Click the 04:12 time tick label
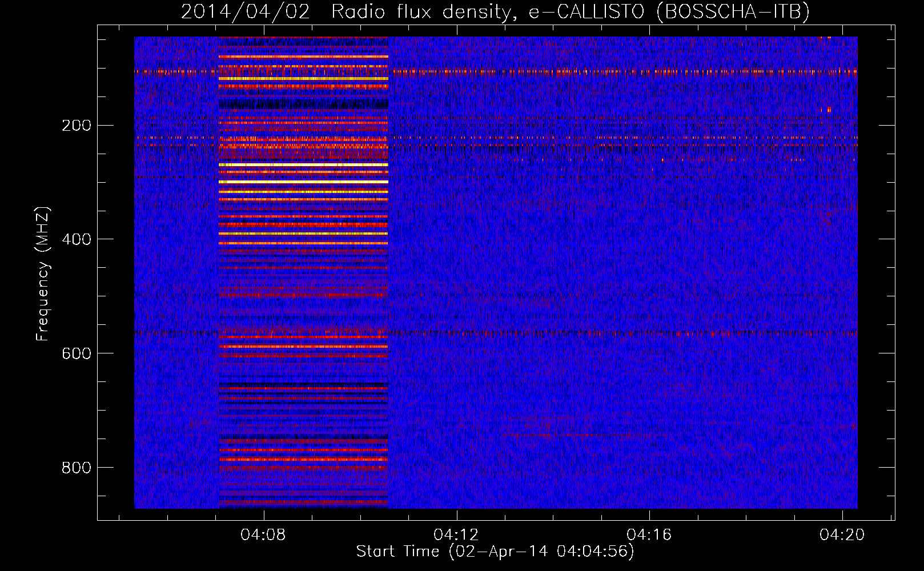Screen dimensions: 924x571 pyautogui.click(x=456, y=535)
